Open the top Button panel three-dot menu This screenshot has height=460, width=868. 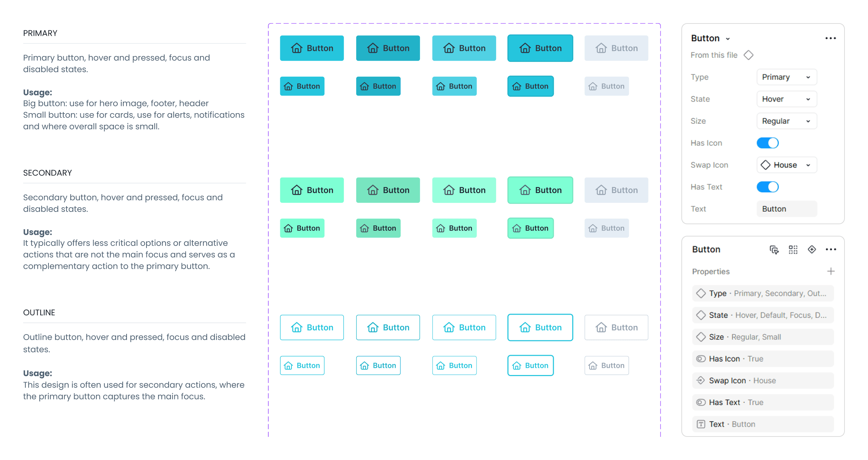(x=830, y=38)
